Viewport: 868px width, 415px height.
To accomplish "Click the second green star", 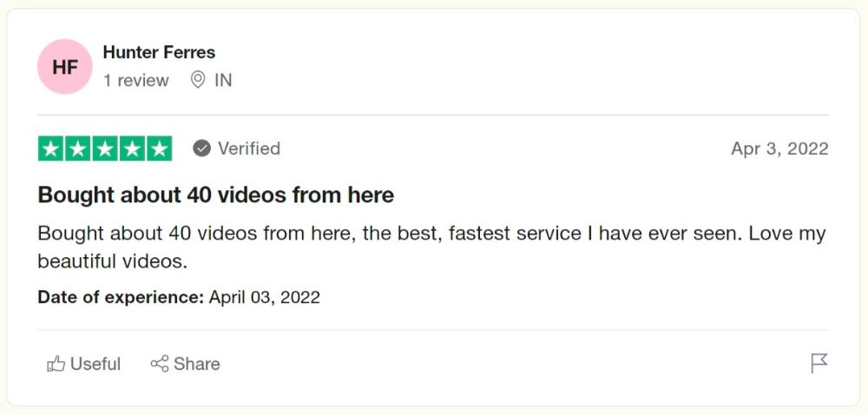I will pos(78,148).
